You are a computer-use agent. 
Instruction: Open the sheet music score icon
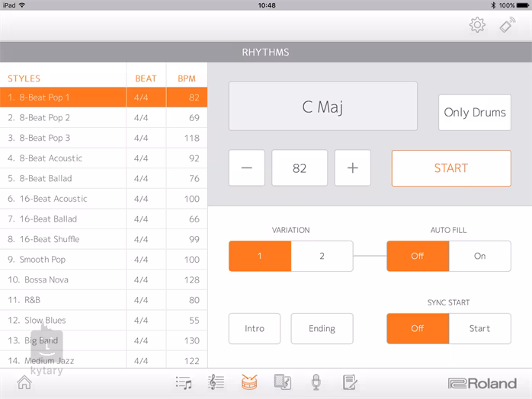pos(216,382)
